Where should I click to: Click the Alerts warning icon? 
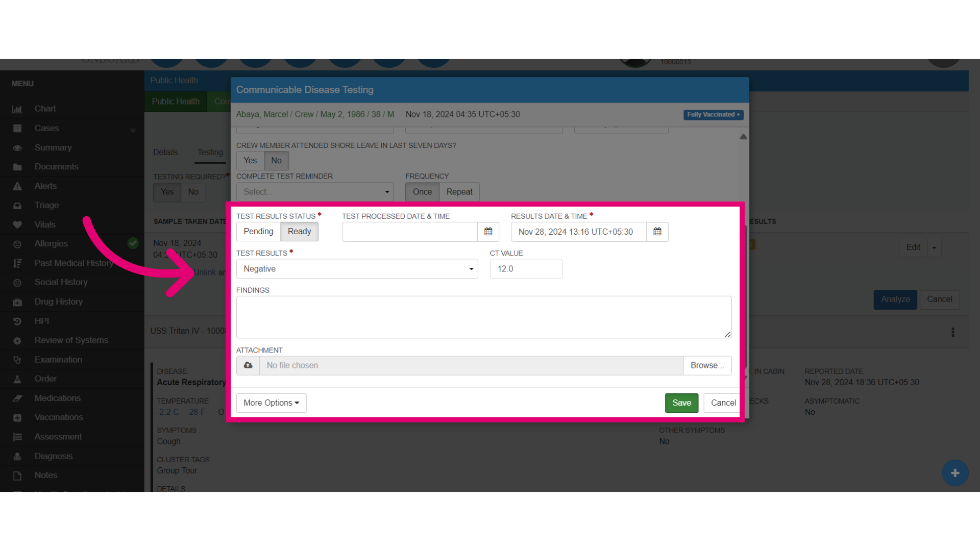[17, 186]
